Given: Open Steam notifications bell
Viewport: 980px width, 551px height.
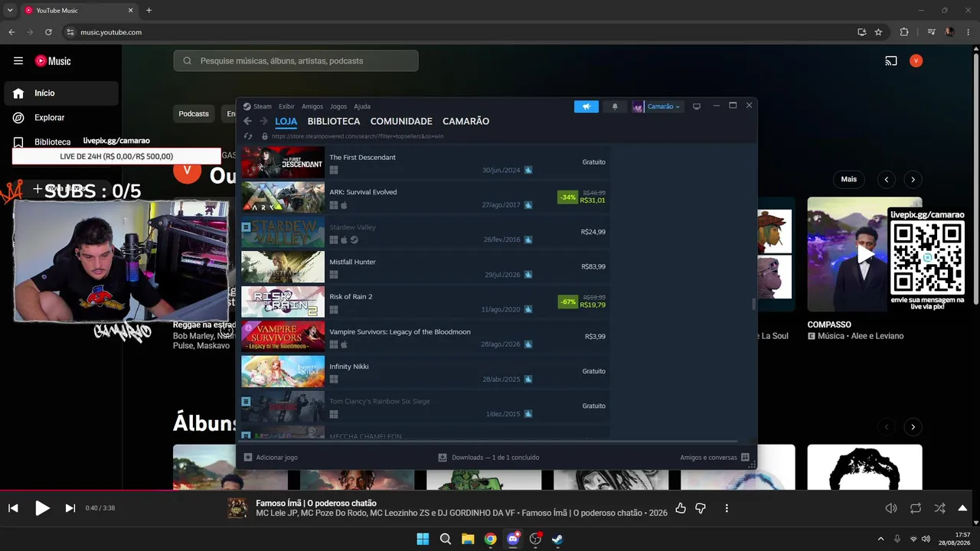Looking at the screenshot, I should [615, 106].
